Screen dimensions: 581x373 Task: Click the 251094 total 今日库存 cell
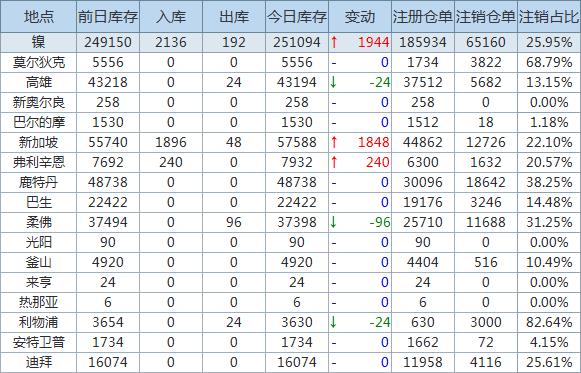[x=297, y=42]
